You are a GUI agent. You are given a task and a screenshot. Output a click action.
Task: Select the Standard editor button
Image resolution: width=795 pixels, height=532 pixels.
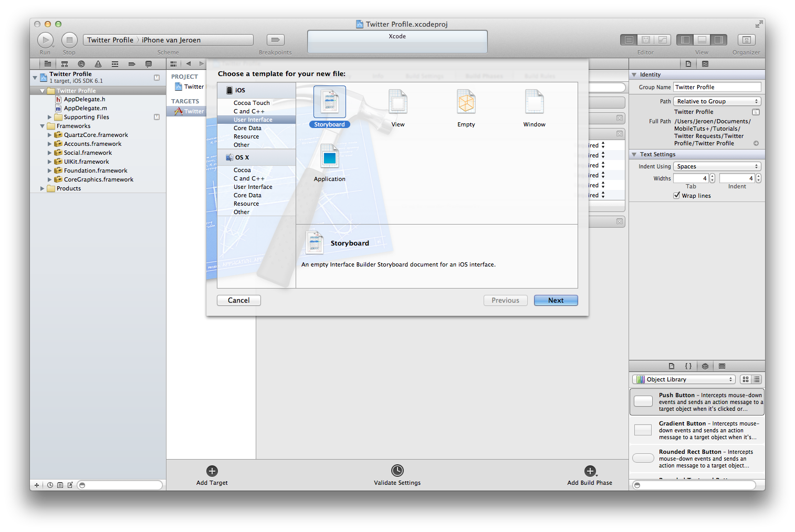(629, 40)
